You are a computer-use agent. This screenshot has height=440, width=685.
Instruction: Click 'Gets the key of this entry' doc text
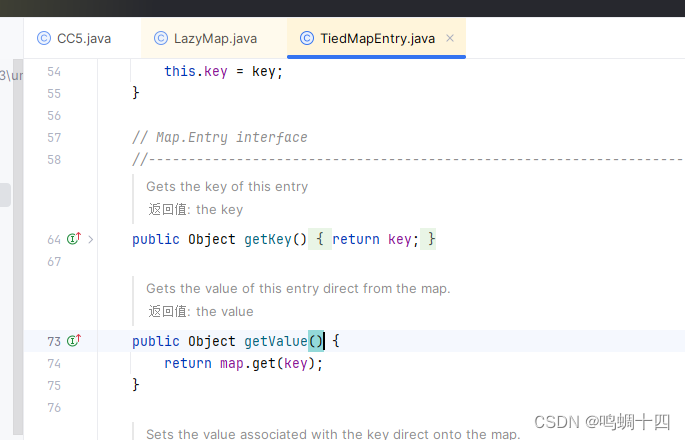click(x=227, y=187)
